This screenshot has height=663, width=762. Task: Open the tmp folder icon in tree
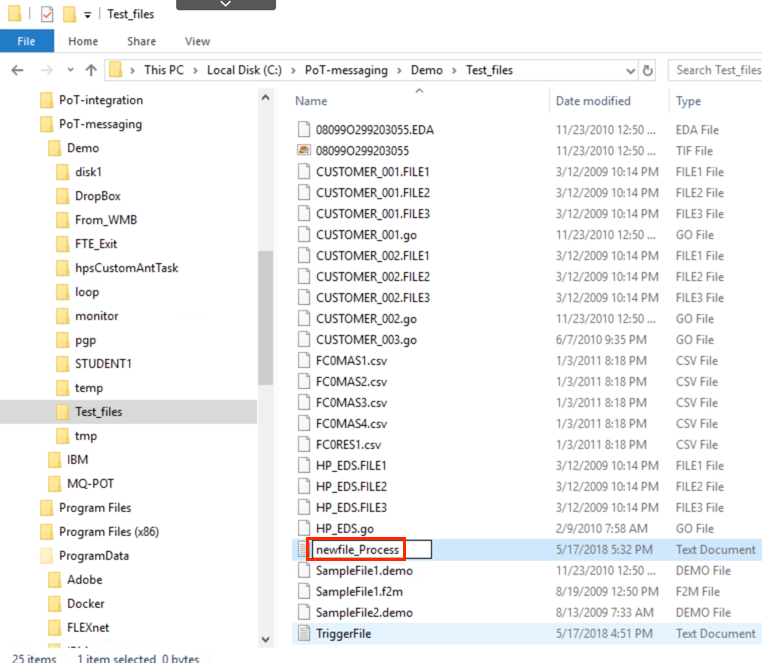[62, 436]
